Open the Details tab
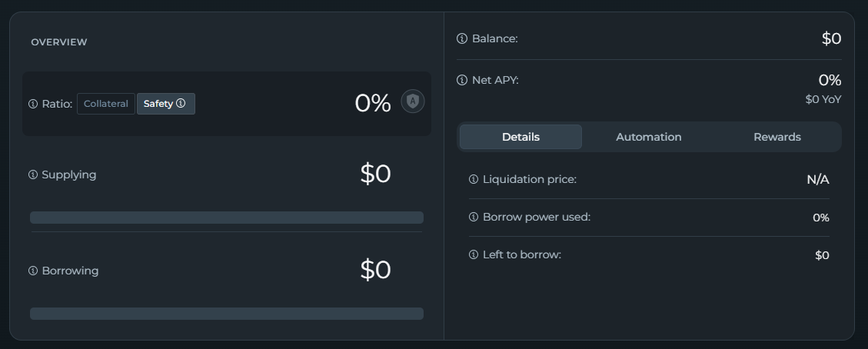The image size is (868, 349). [x=520, y=137]
